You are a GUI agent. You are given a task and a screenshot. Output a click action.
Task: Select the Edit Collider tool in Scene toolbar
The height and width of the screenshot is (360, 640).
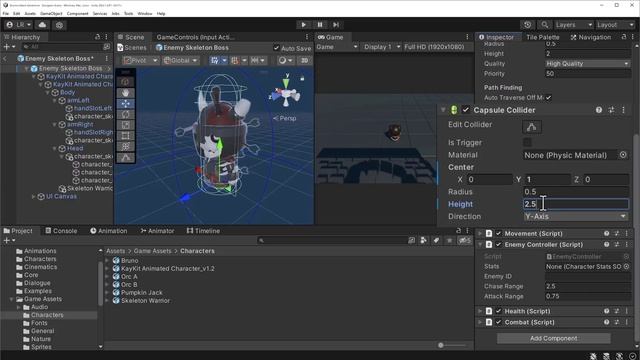coord(125,158)
